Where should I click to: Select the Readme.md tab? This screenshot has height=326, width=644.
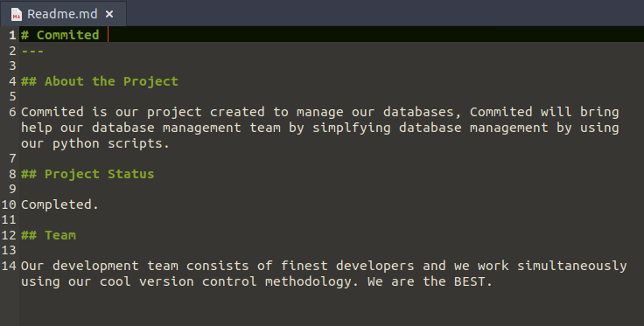pos(63,14)
